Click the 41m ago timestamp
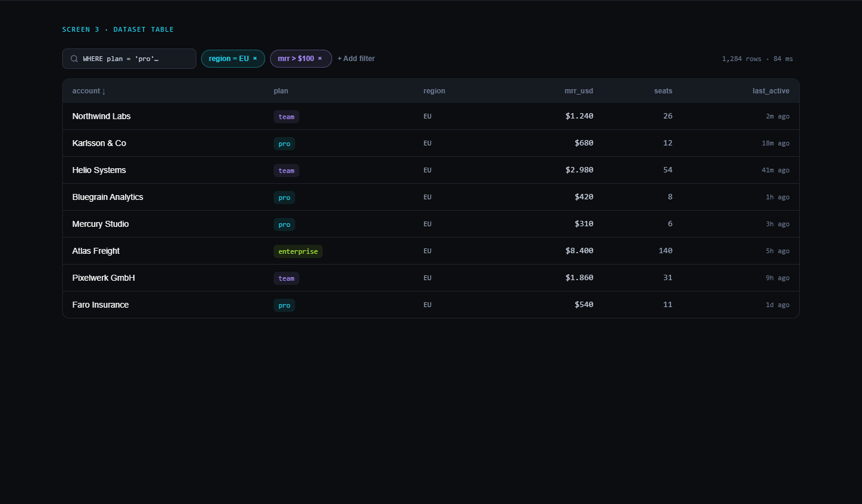Screen dimensions: 862x504 776,171
